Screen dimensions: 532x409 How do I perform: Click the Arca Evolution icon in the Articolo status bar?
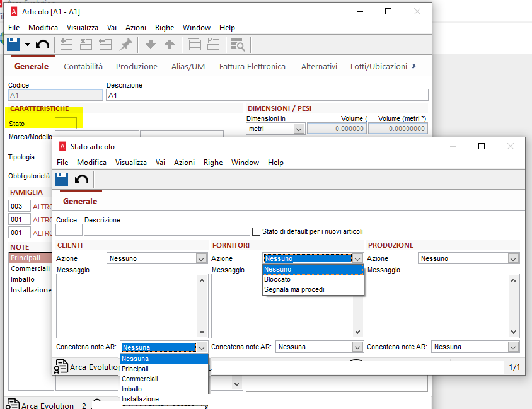click(13, 404)
